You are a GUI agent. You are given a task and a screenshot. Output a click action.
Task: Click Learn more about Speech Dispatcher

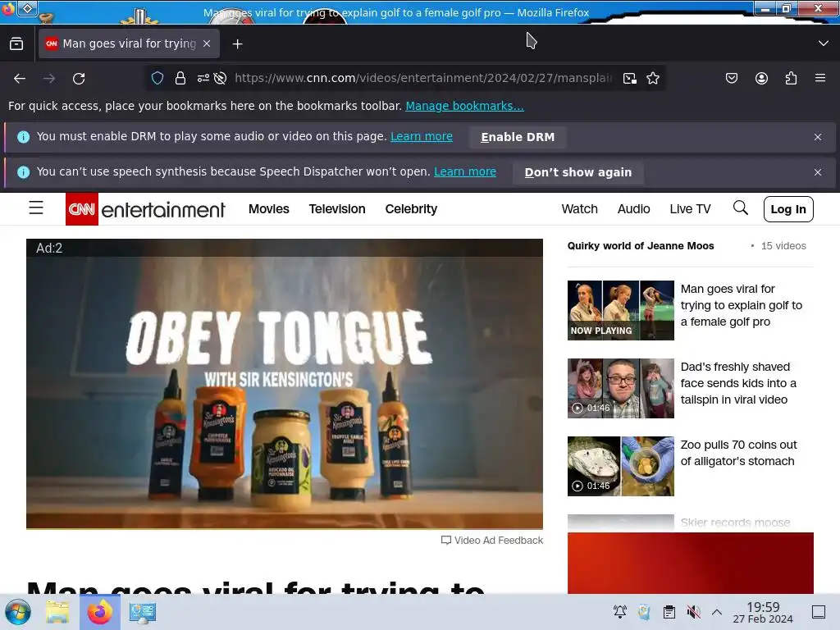(465, 172)
